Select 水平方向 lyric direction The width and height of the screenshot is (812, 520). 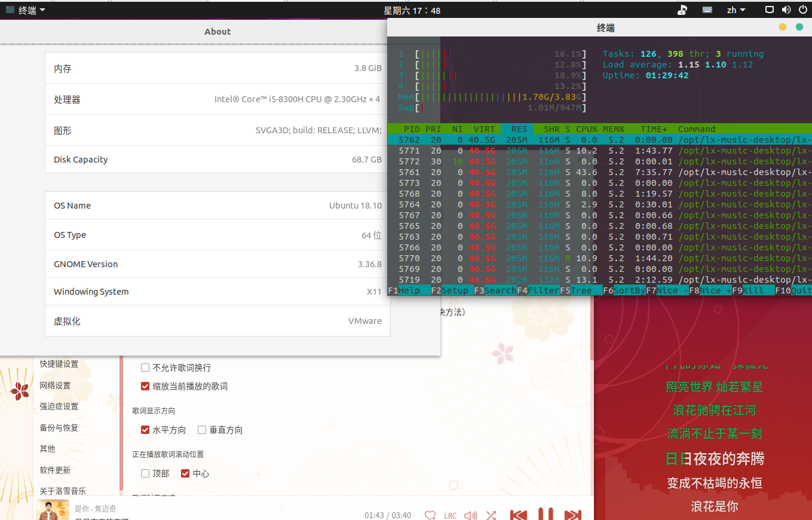pos(145,430)
